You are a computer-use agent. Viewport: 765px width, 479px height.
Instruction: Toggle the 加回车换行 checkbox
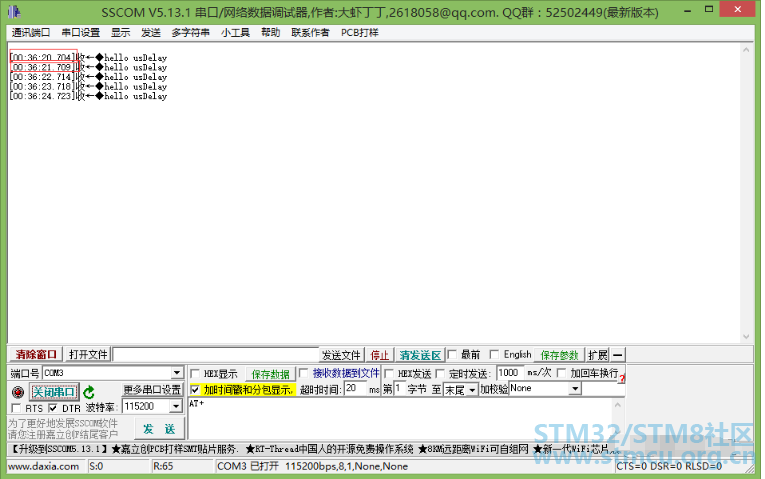coord(562,373)
